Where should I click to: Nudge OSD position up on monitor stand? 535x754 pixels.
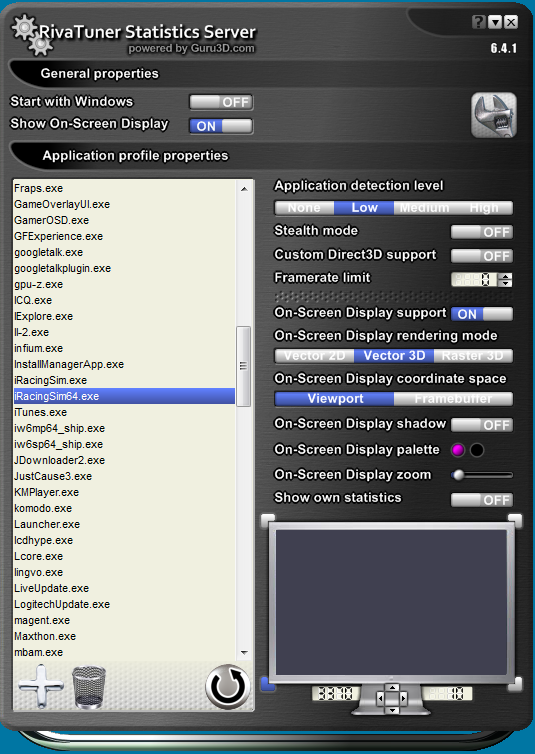392,688
